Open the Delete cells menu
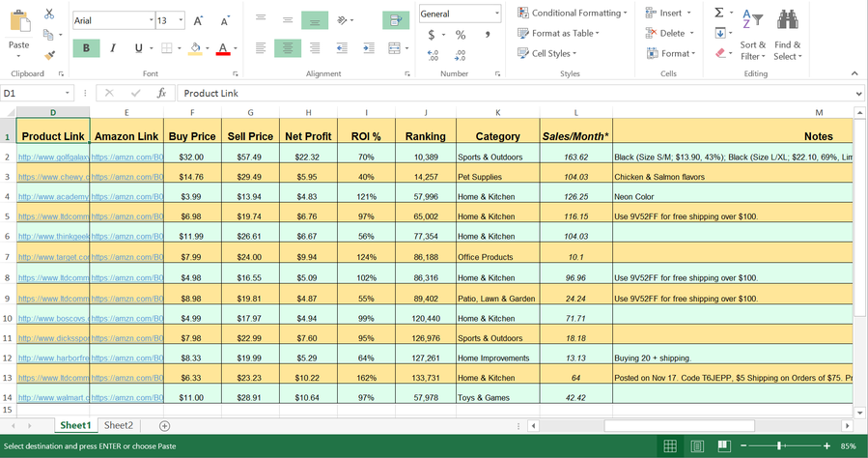The height and width of the screenshot is (458, 868). point(670,33)
